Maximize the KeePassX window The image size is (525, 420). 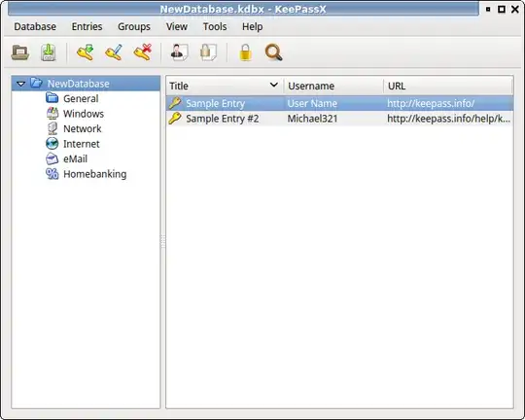502,9
